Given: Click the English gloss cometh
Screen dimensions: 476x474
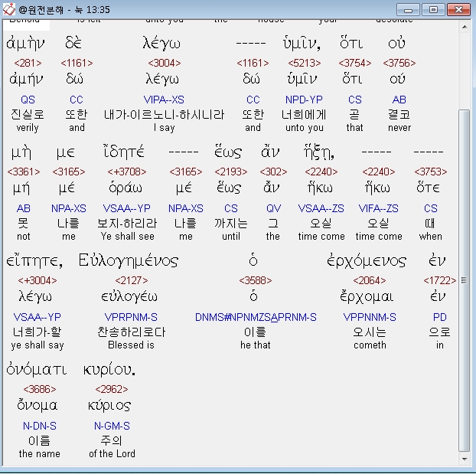Looking at the screenshot, I should [x=370, y=345].
